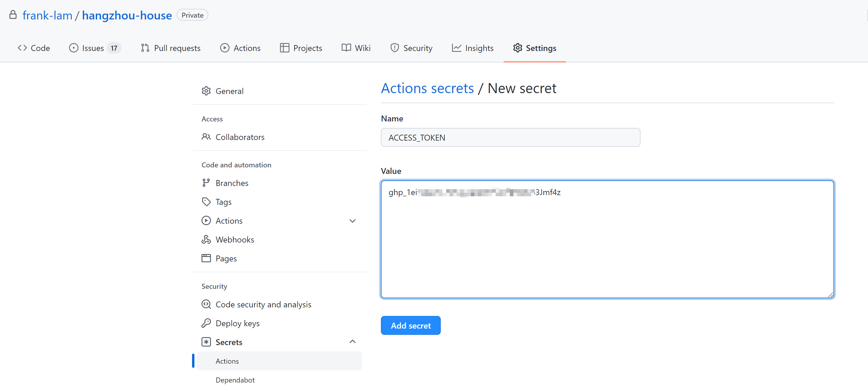Image resolution: width=868 pixels, height=389 pixels.
Task: Open the Security tab
Action: point(411,48)
